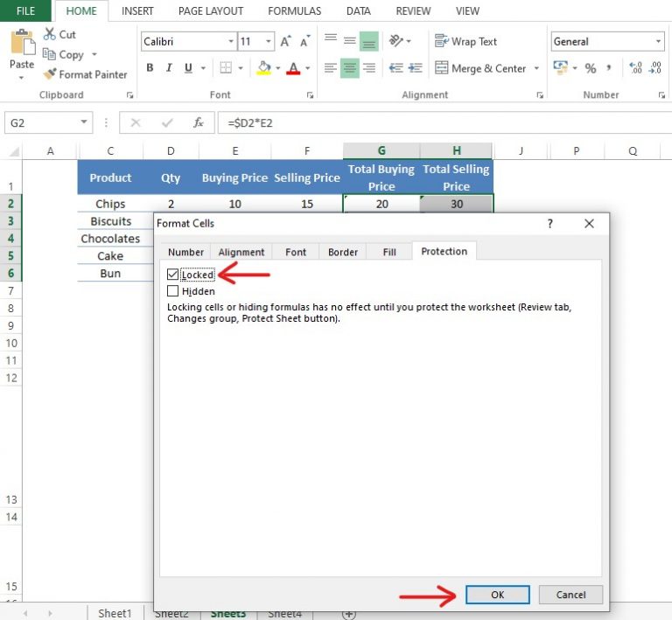Open the Name Box dropdown arrow
The image size is (672, 620).
[x=84, y=123]
